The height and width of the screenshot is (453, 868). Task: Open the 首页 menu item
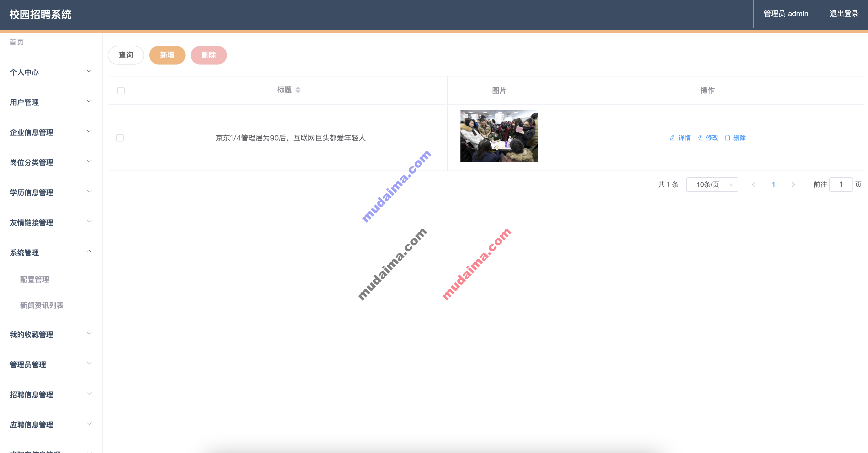(x=17, y=42)
